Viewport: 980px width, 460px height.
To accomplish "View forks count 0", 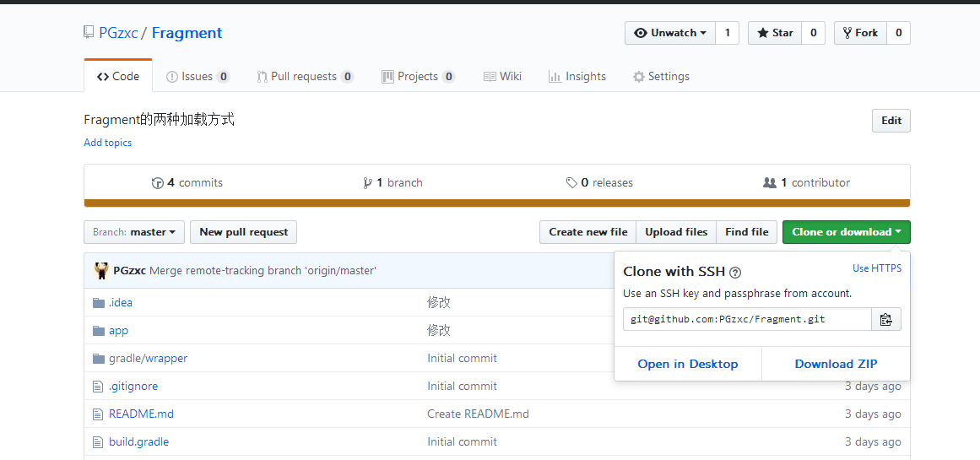I will pyautogui.click(x=898, y=33).
